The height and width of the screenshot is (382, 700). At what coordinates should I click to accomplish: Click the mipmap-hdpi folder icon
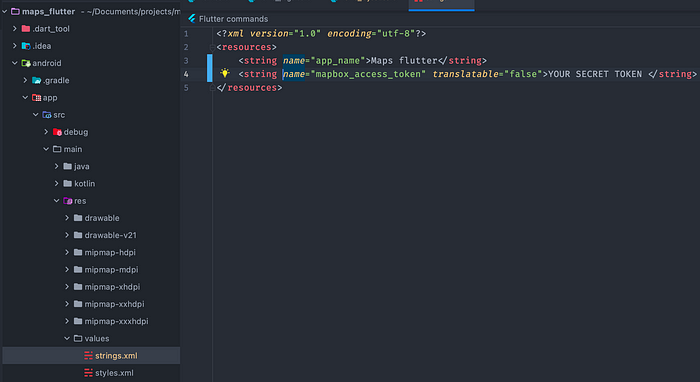tap(78, 253)
